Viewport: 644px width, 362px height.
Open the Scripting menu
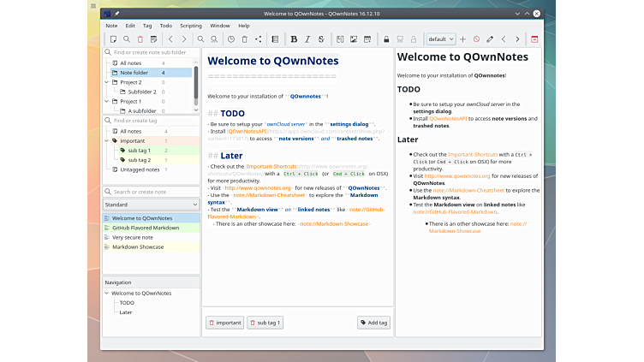pos(191,26)
